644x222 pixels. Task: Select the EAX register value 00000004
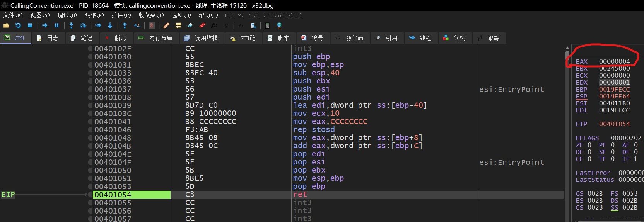[614, 62]
